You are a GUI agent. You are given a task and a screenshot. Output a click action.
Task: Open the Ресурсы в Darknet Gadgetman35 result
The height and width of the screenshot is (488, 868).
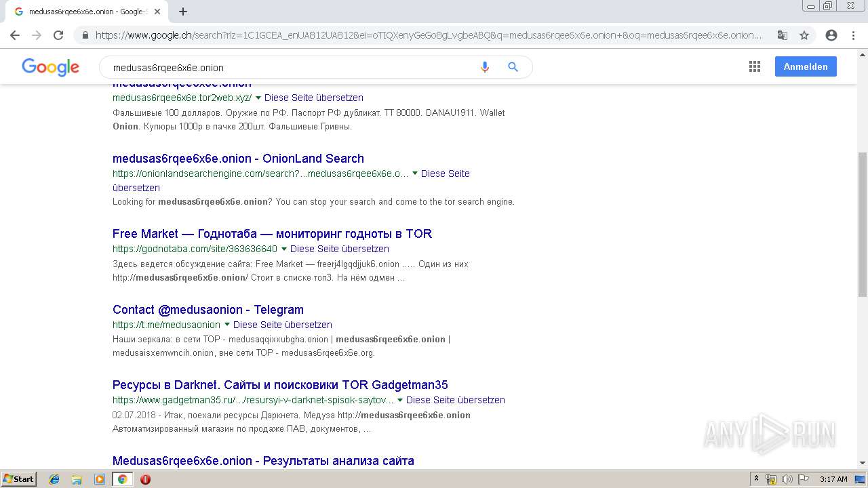(280, 385)
